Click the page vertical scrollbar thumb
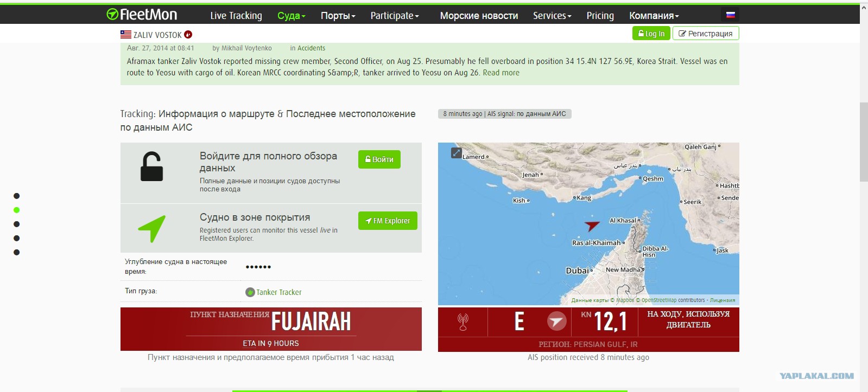The image size is (868, 392). click(x=864, y=142)
